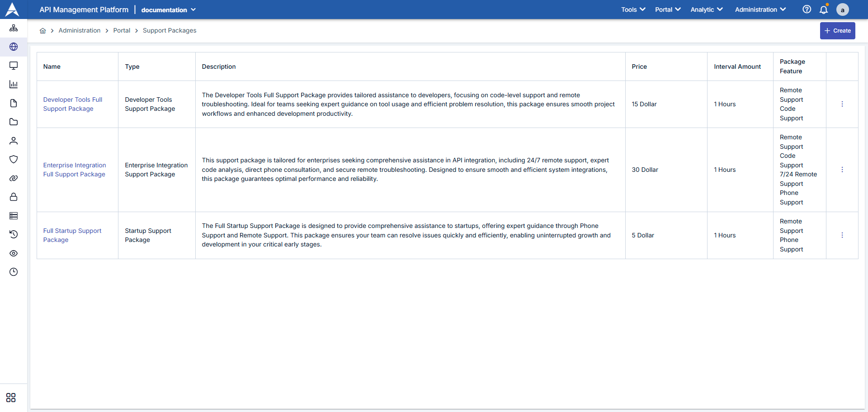Open the lock icon in the sidebar
868x412 pixels.
coord(14,197)
